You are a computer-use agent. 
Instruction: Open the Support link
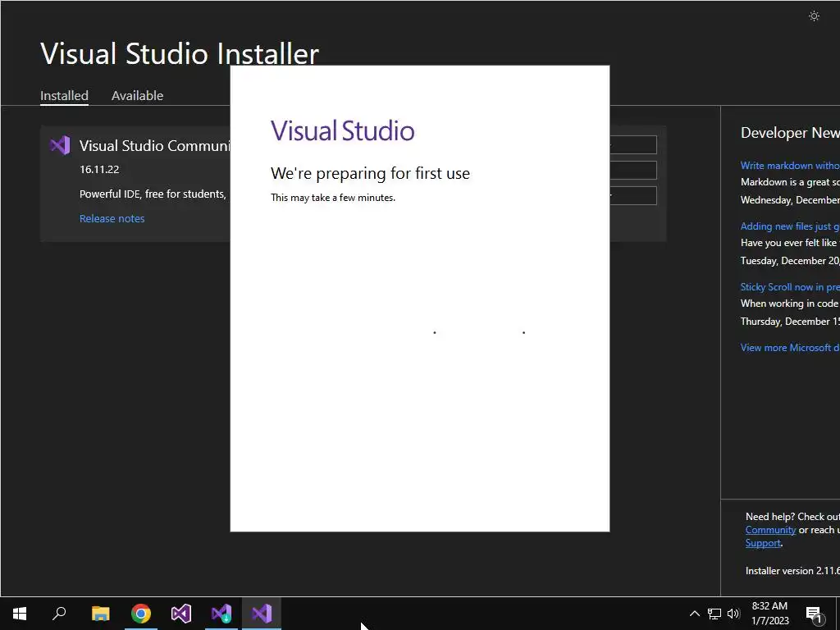click(x=763, y=543)
